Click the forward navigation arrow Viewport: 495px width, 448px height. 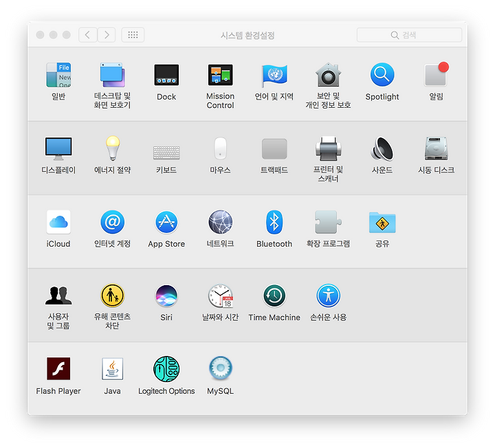(107, 35)
